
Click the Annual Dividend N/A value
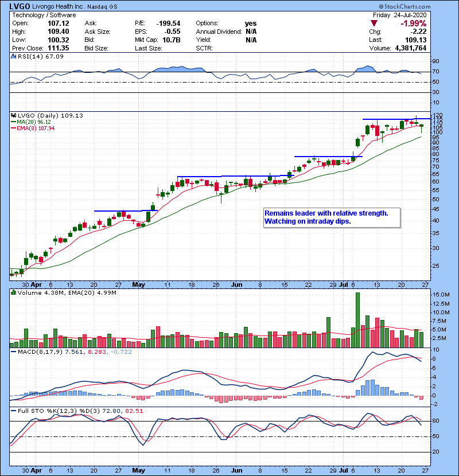coord(251,32)
